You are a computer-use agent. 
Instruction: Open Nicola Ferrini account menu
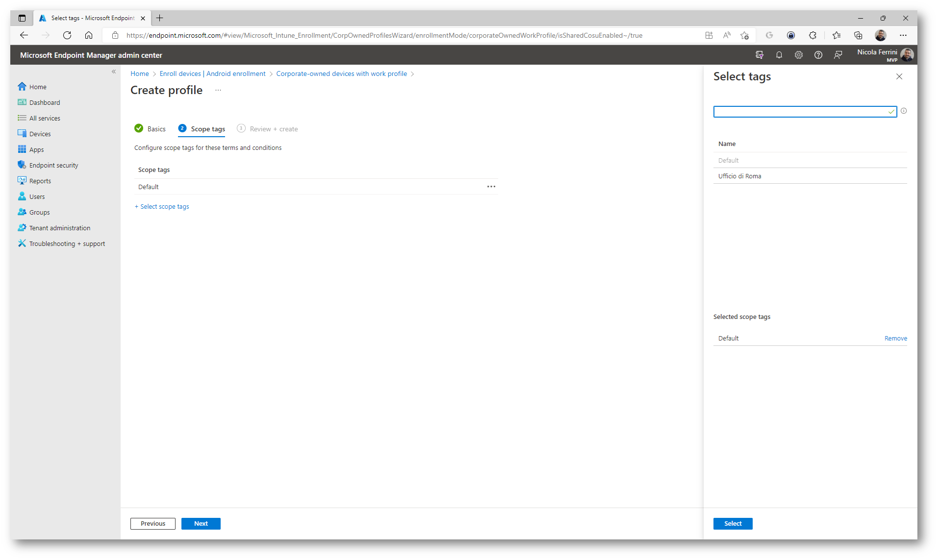[x=885, y=55]
